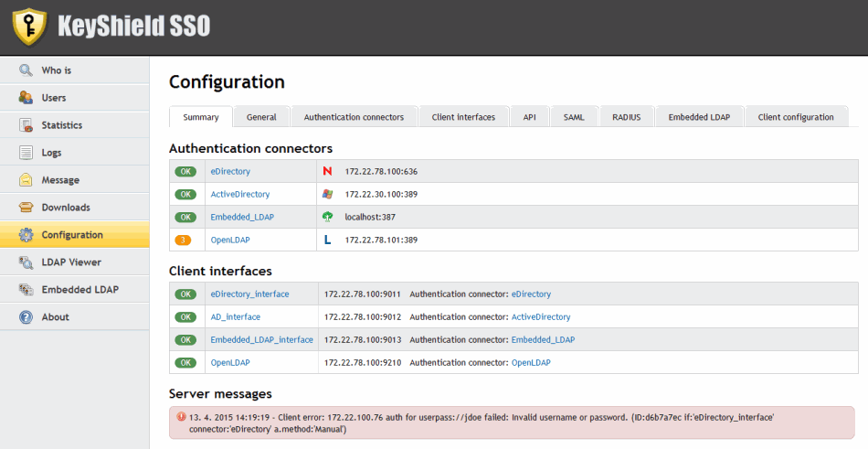The width and height of the screenshot is (868, 449).
Task: Open the API tab
Action: click(x=530, y=117)
